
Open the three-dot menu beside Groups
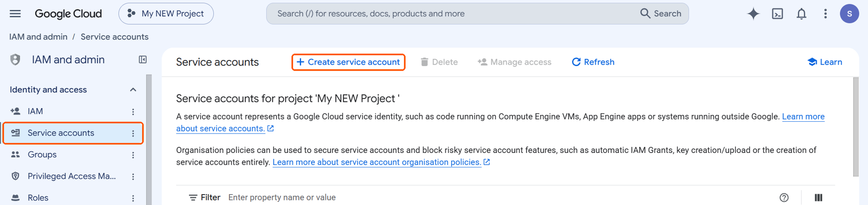pos(133,155)
